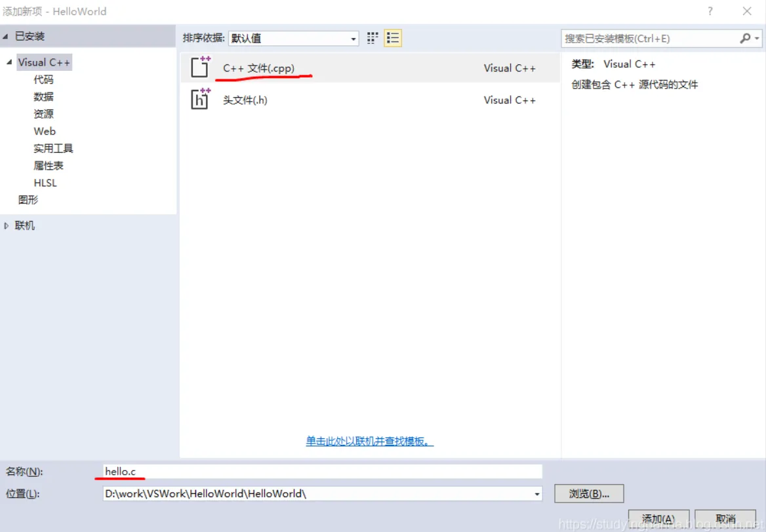766x532 pixels.
Task: Collapse the 已安装 section
Action: (5, 36)
